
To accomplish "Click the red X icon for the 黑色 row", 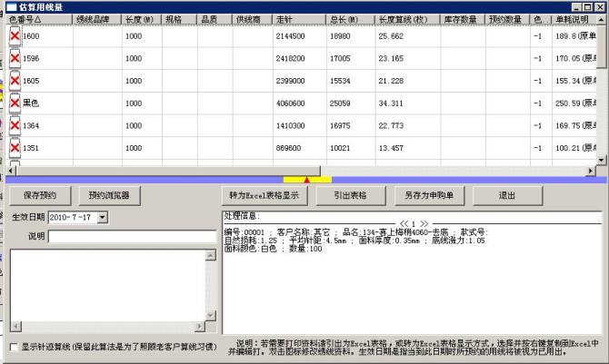I will pos(15,103).
